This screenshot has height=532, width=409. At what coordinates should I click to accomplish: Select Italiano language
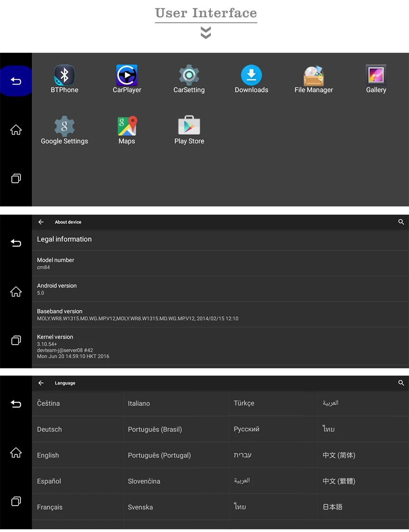176,403
